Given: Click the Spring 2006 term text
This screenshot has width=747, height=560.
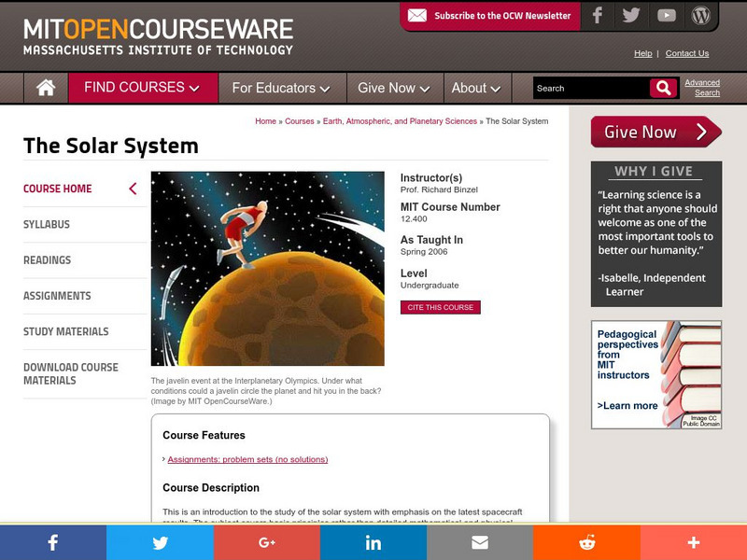Looking at the screenshot, I should [424, 251].
